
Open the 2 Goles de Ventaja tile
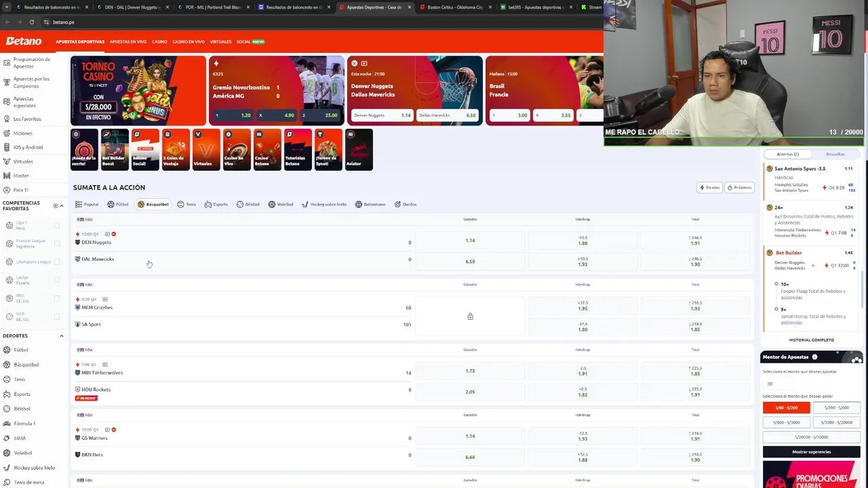[176, 149]
